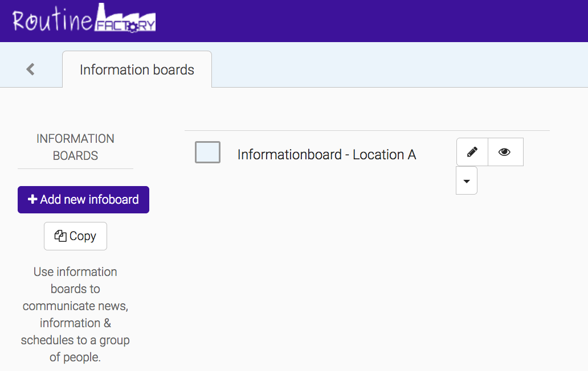
Task: Click the information boards description text
Action: (75, 315)
